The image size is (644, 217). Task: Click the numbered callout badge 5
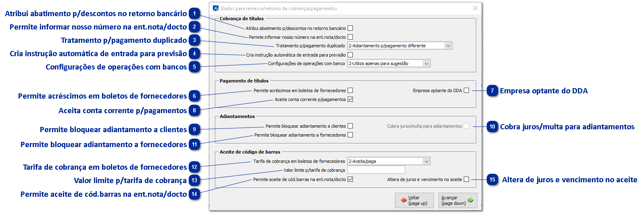tap(194, 67)
